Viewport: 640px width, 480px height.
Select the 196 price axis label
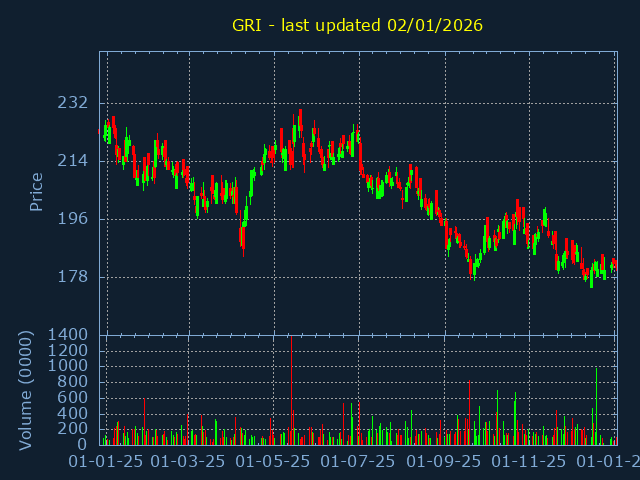(72, 219)
